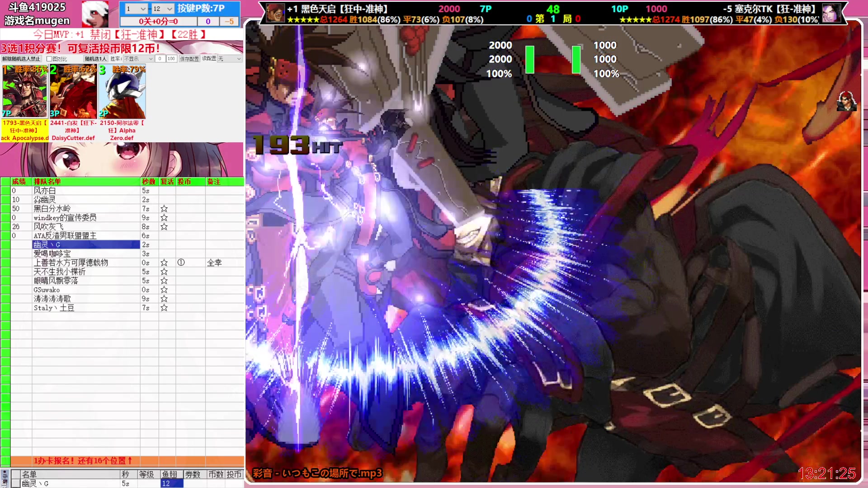Select queue row 尛幽灵
Viewport: 868px width, 488px height.
86,200
